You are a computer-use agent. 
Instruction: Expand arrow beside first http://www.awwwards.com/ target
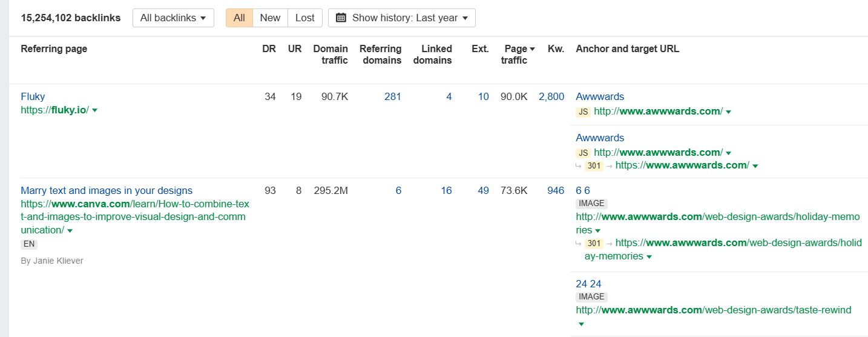tap(728, 112)
